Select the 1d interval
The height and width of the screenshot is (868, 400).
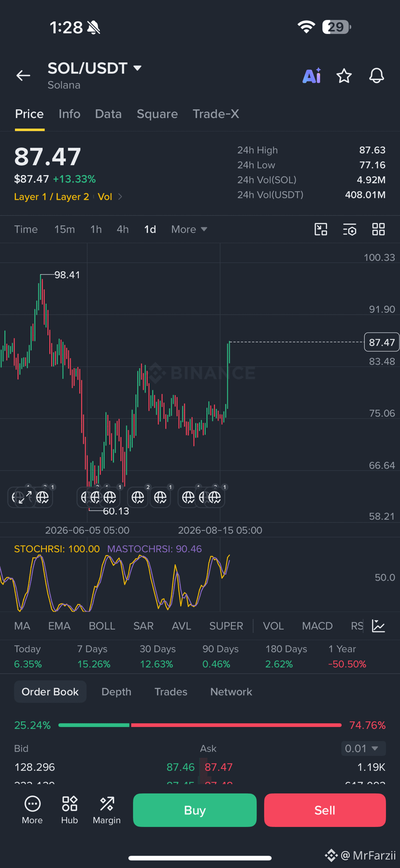[x=150, y=229]
